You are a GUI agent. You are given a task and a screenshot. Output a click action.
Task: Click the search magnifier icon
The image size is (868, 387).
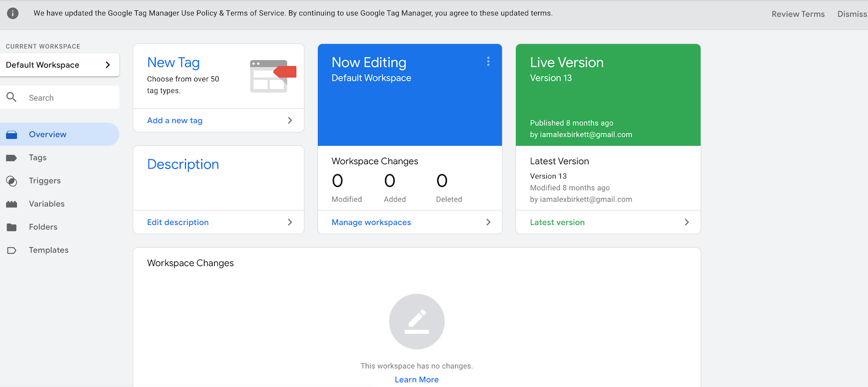[11, 98]
